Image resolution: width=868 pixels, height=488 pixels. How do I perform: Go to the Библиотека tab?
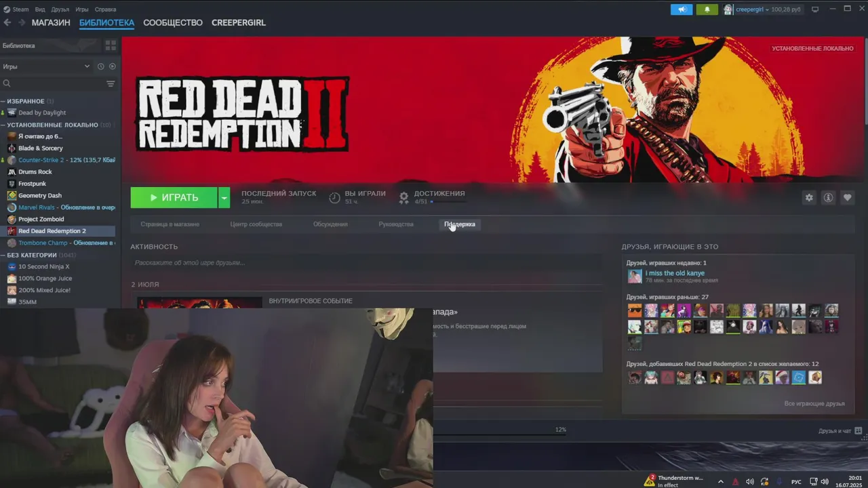click(x=106, y=22)
